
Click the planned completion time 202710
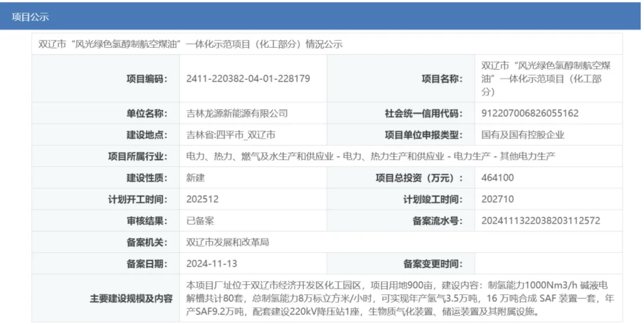(497, 199)
